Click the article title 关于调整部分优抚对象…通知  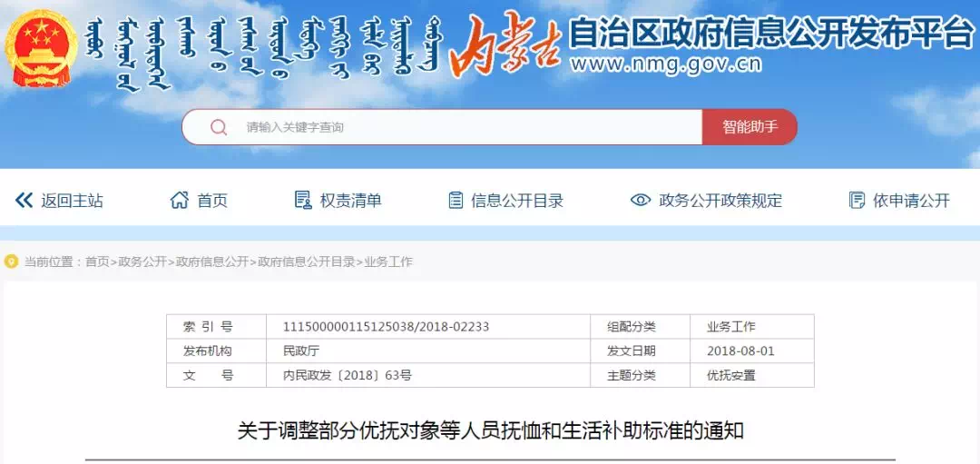[x=491, y=430]
